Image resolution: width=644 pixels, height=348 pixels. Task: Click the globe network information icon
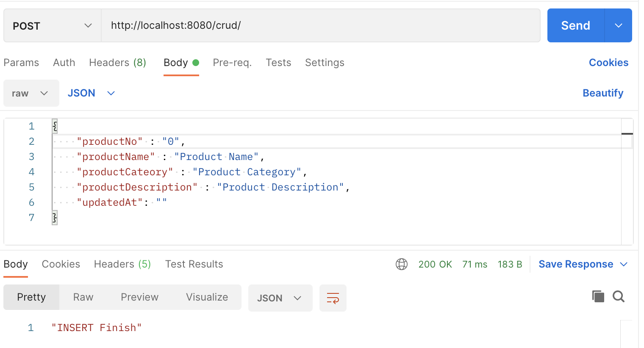(x=401, y=264)
